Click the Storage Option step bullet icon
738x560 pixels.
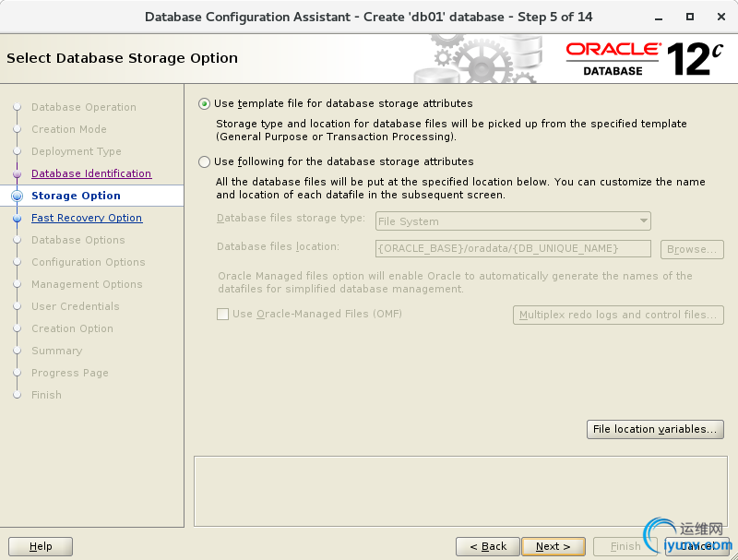click(x=17, y=196)
